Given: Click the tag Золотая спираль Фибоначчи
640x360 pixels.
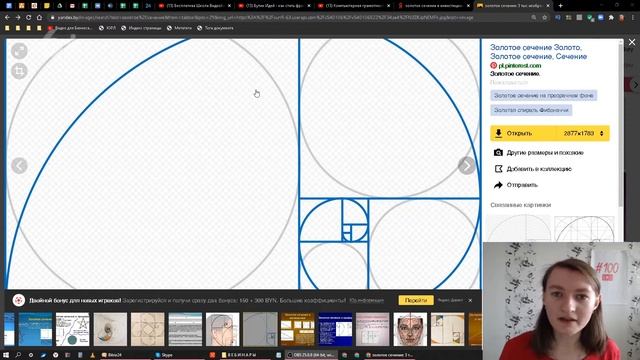Looking at the screenshot, I should pos(531,110).
